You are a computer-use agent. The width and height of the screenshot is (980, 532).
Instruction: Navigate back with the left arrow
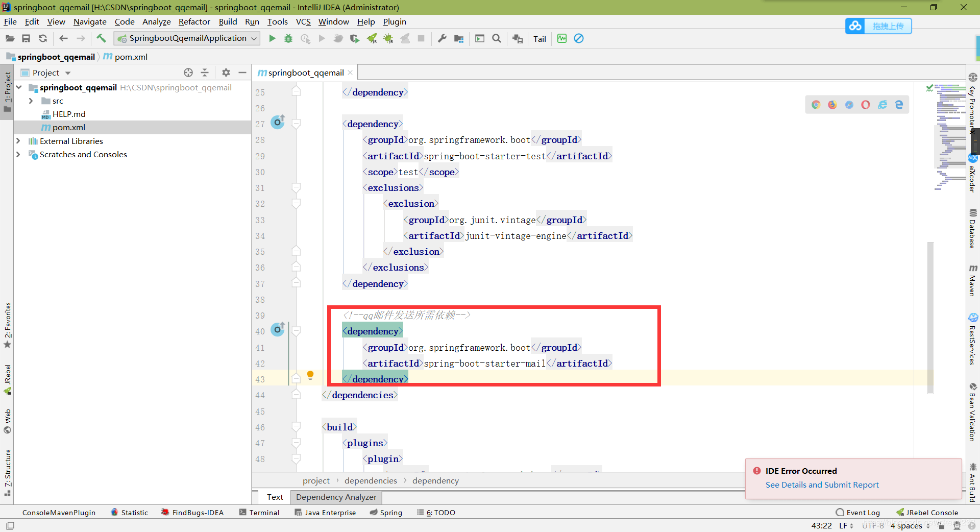pyautogui.click(x=63, y=38)
